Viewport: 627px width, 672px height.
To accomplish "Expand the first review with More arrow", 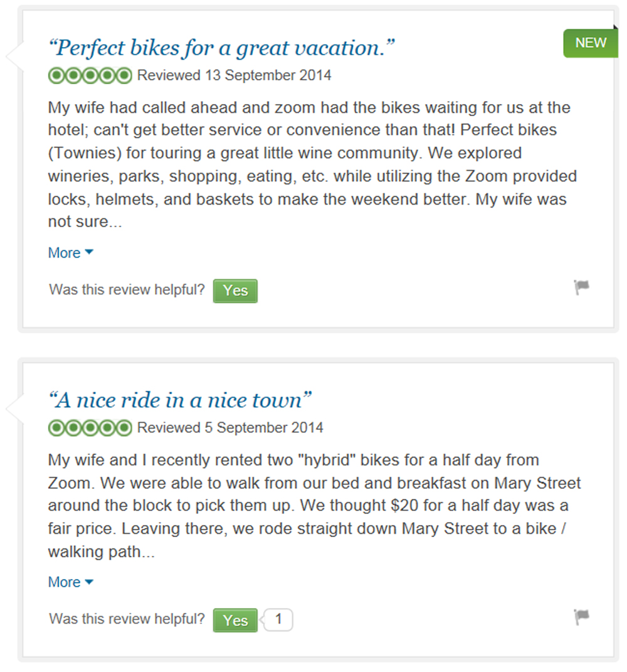I will pyautogui.click(x=71, y=252).
